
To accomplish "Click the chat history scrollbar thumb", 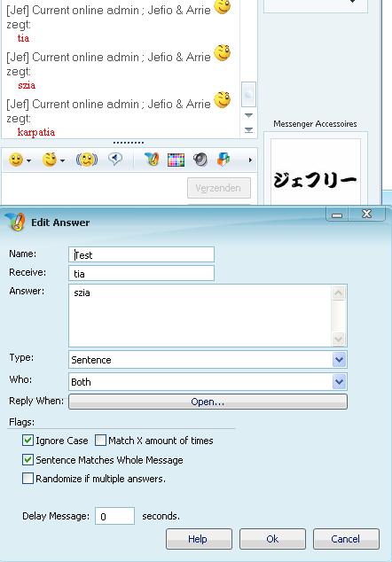I will point(248,94).
